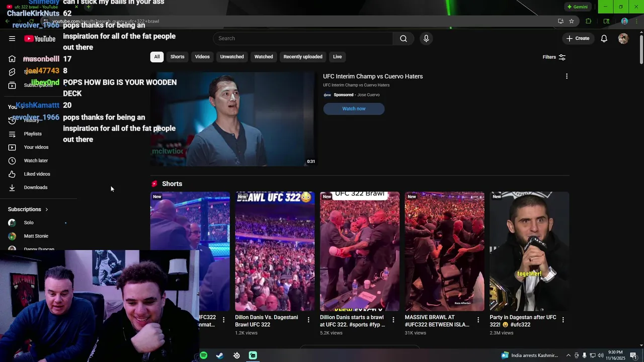Open the notifications bell

(604, 39)
